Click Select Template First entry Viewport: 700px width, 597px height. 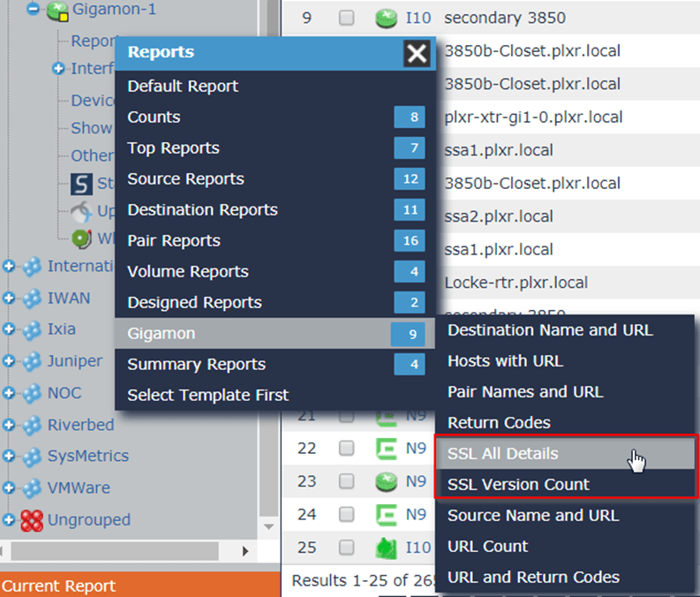[x=275, y=395]
